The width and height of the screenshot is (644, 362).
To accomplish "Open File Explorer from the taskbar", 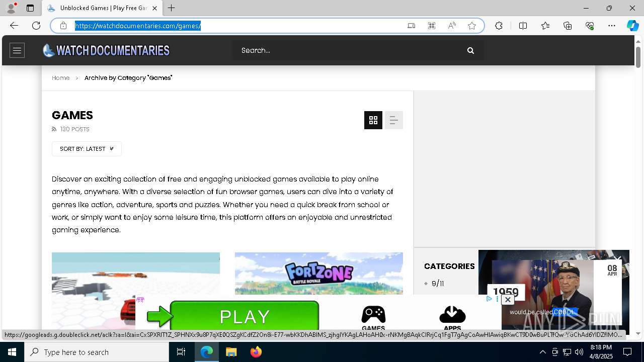I will [x=231, y=352].
